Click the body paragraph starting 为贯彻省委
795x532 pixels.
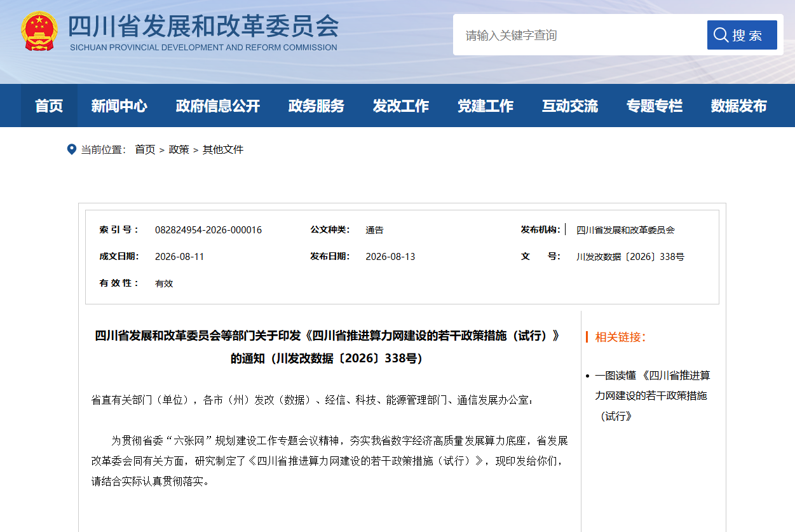329,461
